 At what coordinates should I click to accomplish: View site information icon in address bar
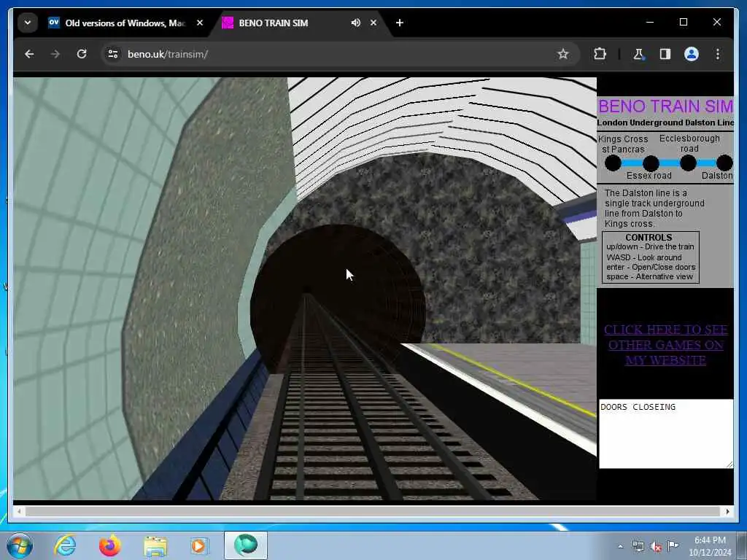coord(113,54)
